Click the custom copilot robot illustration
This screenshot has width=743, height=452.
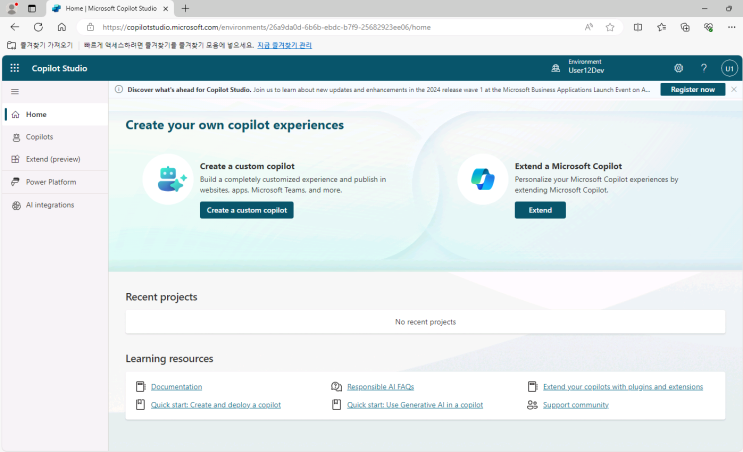coord(168,179)
